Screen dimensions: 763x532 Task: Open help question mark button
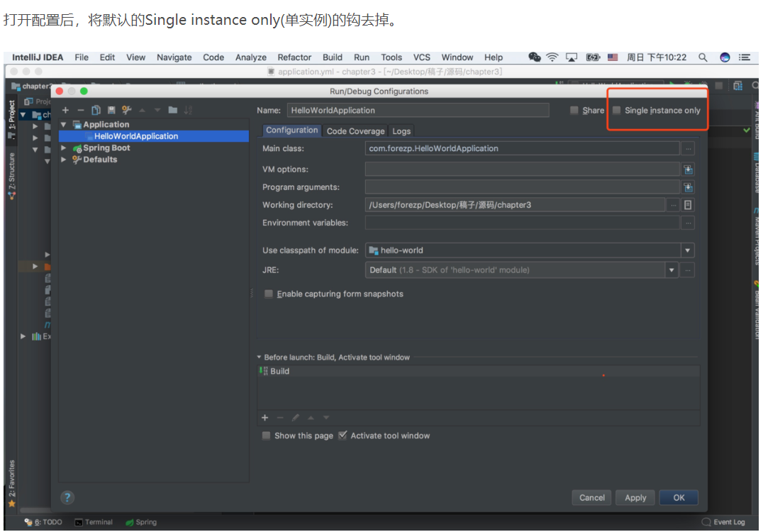(x=67, y=497)
